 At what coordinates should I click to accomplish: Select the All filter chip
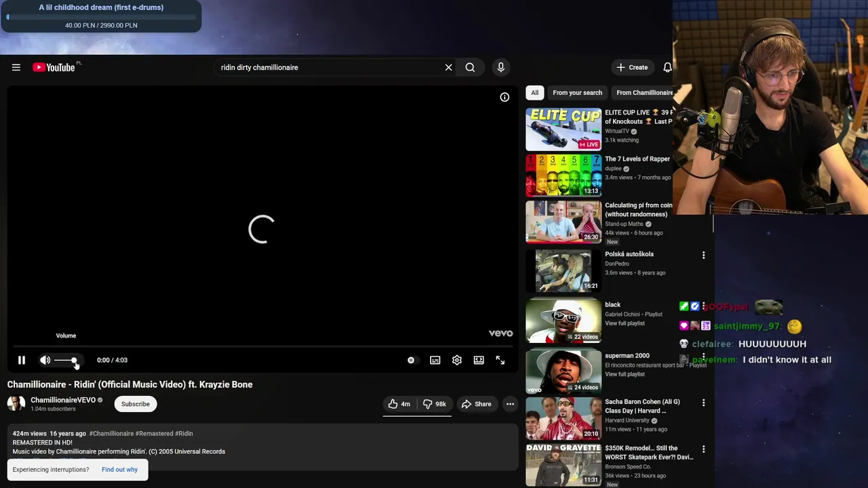[535, 93]
